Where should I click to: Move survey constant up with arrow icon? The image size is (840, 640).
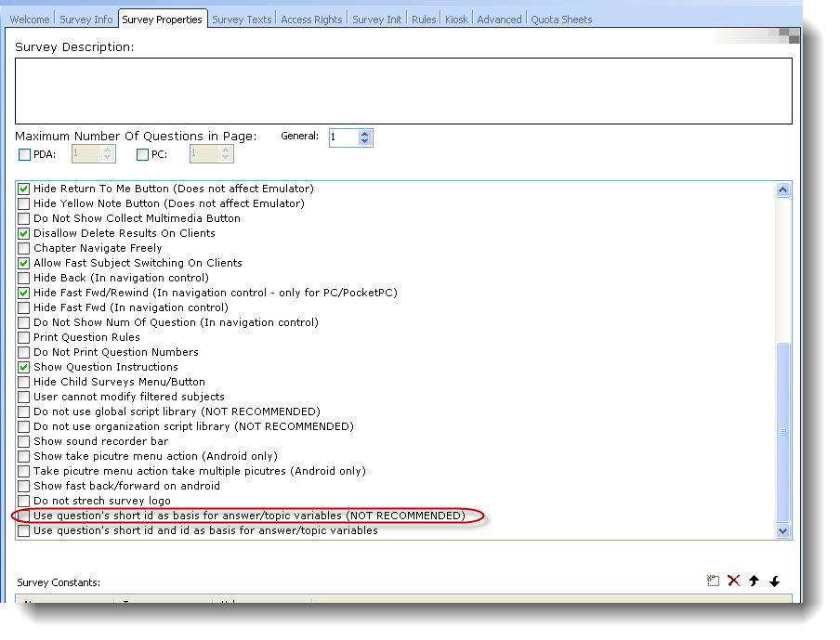[x=755, y=581]
